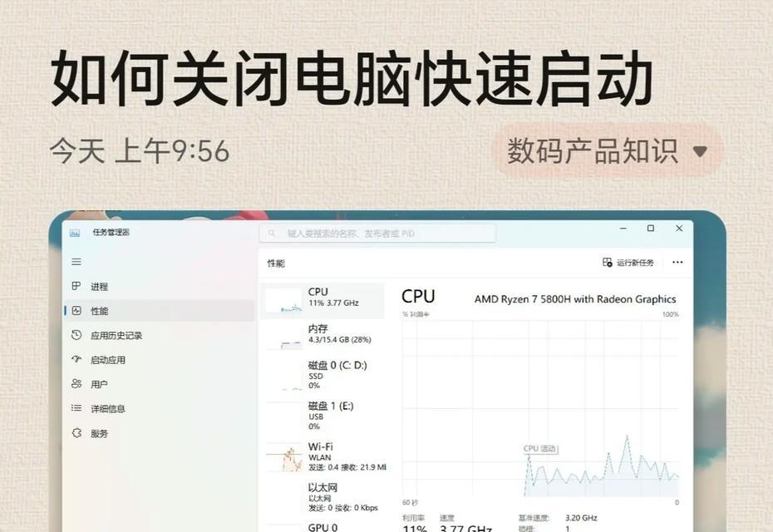773x532 pixels.
Task: Select the 性能 icon in the sidebar
Action: [x=76, y=311]
